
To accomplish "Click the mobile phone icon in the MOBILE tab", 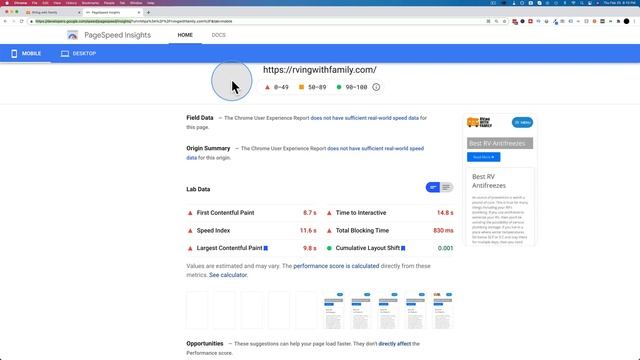I will tap(14, 53).
